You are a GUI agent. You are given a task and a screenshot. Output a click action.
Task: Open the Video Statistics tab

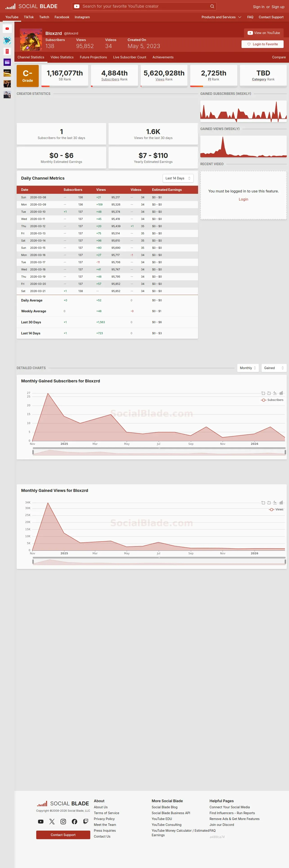tap(62, 57)
